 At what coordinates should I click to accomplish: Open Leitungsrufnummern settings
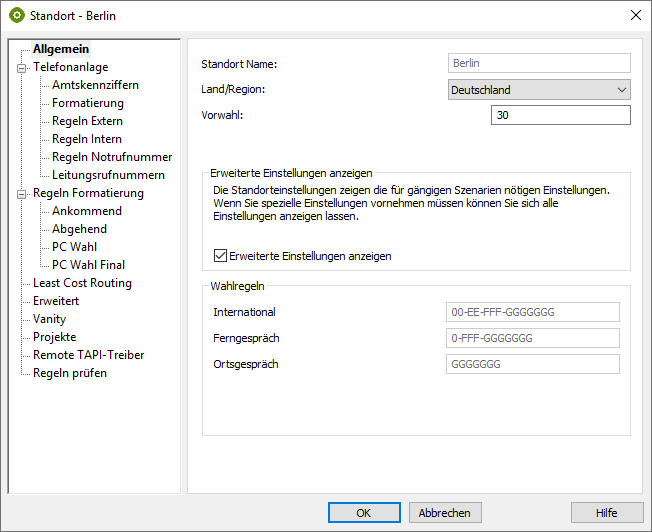(x=108, y=175)
